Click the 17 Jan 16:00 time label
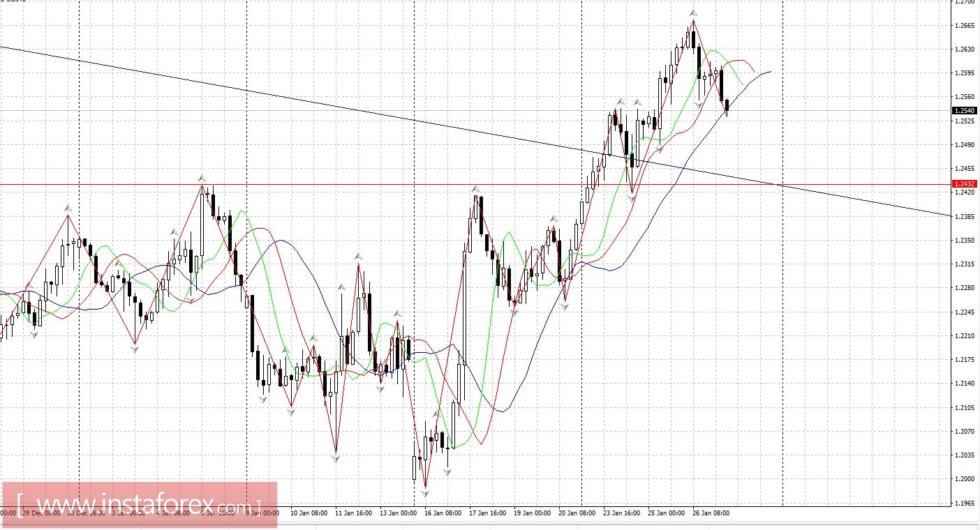The width and height of the screenshot is (980, 530). pyautogui.click(x=488, y=513)
